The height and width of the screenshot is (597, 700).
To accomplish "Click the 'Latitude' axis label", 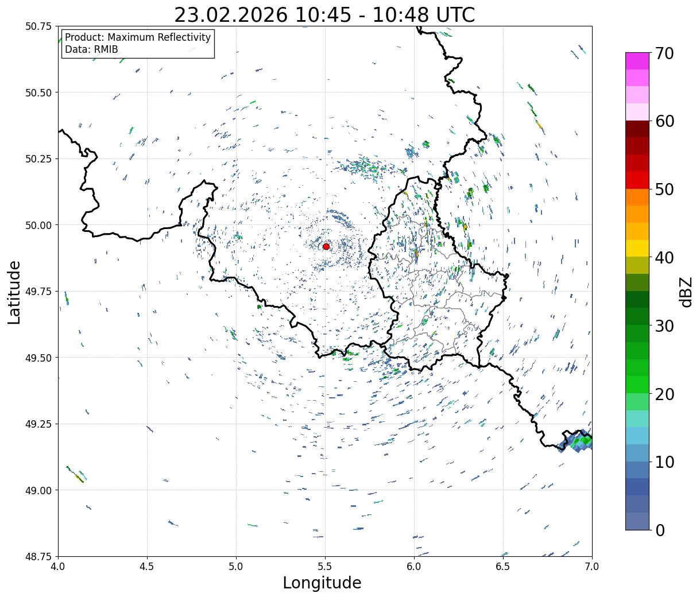I will coord(14,292).
